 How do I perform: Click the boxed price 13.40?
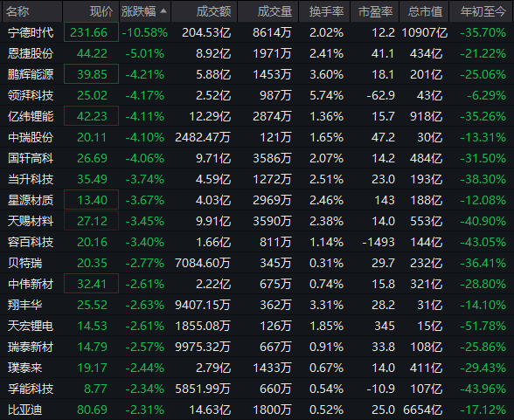point(91,200)
